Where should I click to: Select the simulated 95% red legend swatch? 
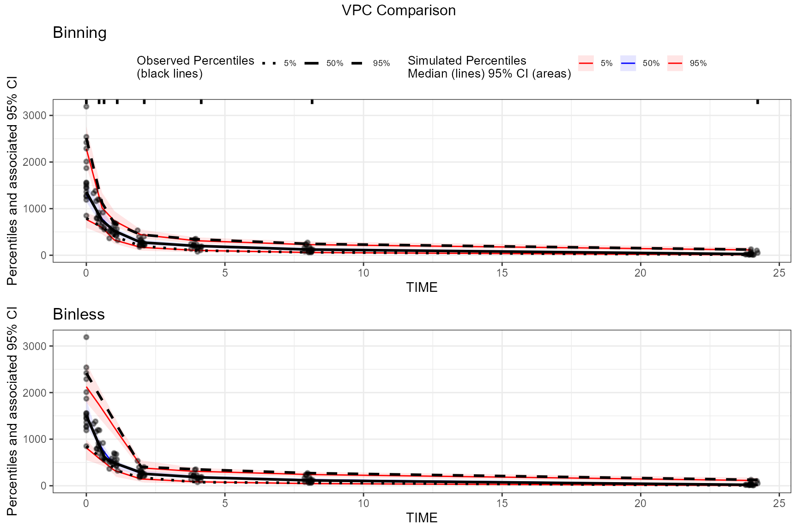[x=675, y=63]
